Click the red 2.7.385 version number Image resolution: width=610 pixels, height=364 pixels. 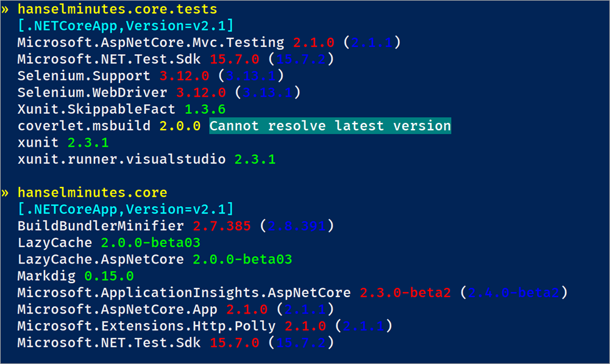[221, 226]
